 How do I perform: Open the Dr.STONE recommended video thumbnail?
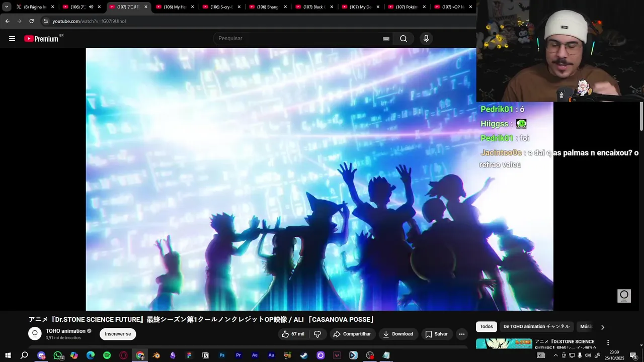pyautogui.click(x=504, y=343)
